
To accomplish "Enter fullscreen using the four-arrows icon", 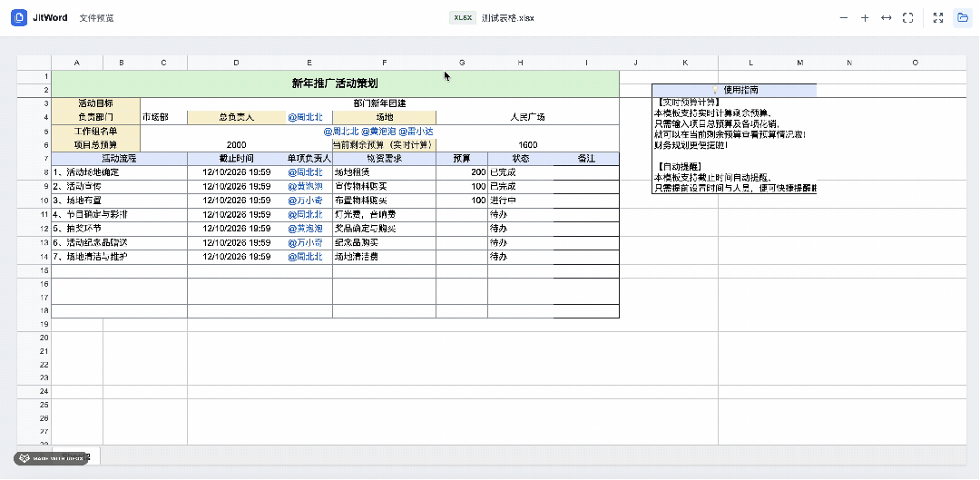I will pyautogui.click(x=937, y=18).
